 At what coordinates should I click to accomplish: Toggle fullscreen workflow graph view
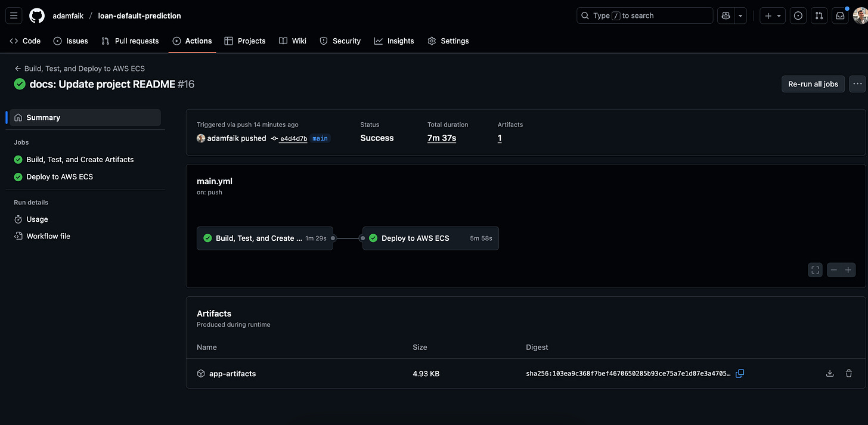click(x=815, y=270)
